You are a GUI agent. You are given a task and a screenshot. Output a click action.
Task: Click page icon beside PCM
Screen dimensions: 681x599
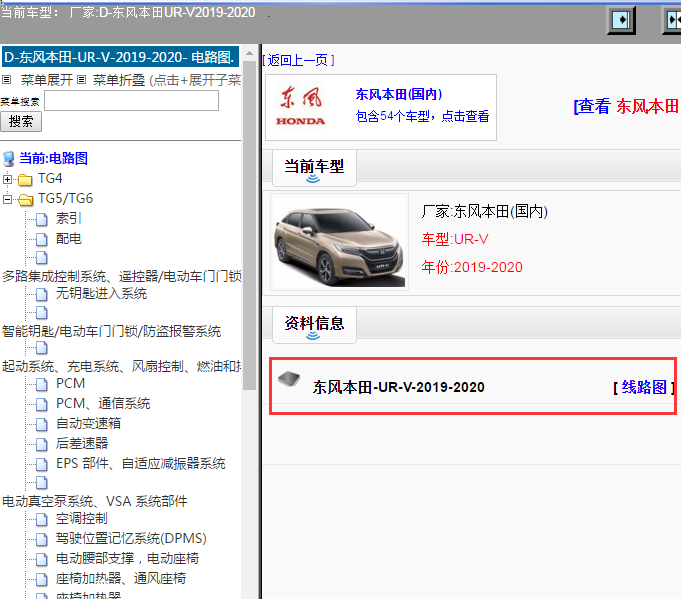41,384
